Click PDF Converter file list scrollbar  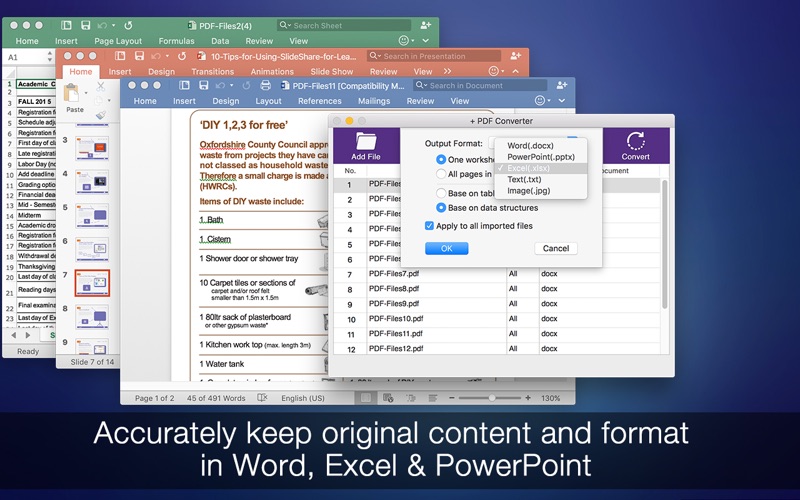[x=664, y=244]
